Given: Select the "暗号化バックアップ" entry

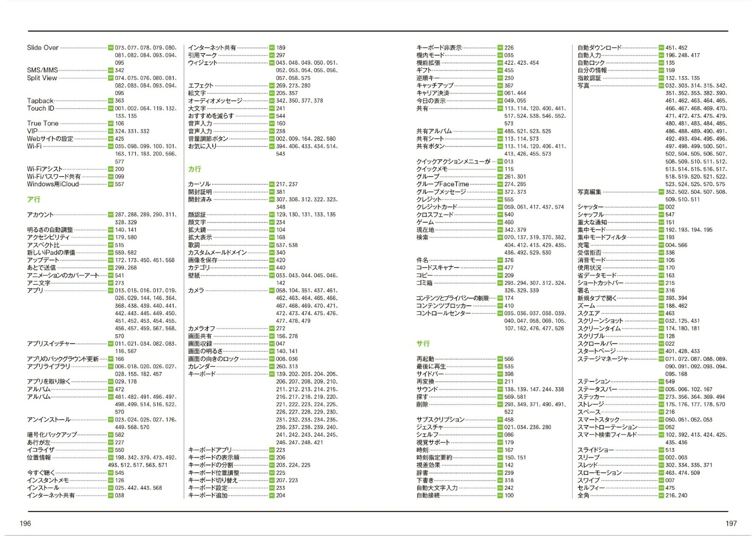Looking at the screenshot, I should (x=52, y=435).
